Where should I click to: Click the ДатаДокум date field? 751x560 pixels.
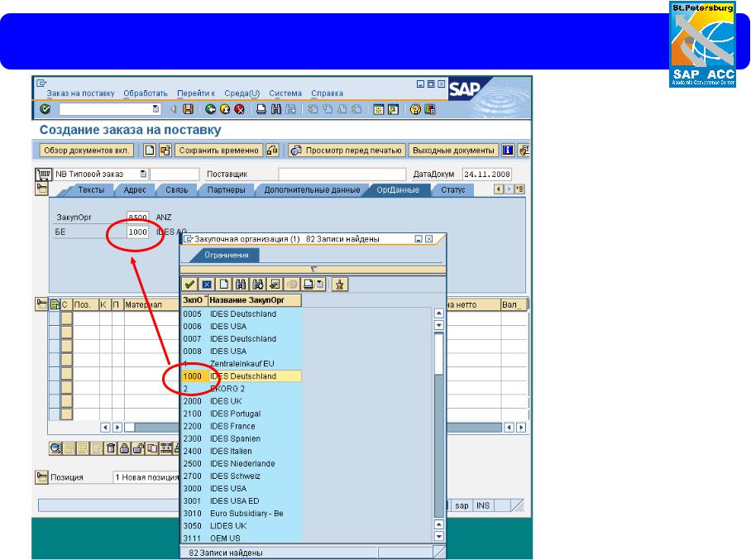pos(486,174)
